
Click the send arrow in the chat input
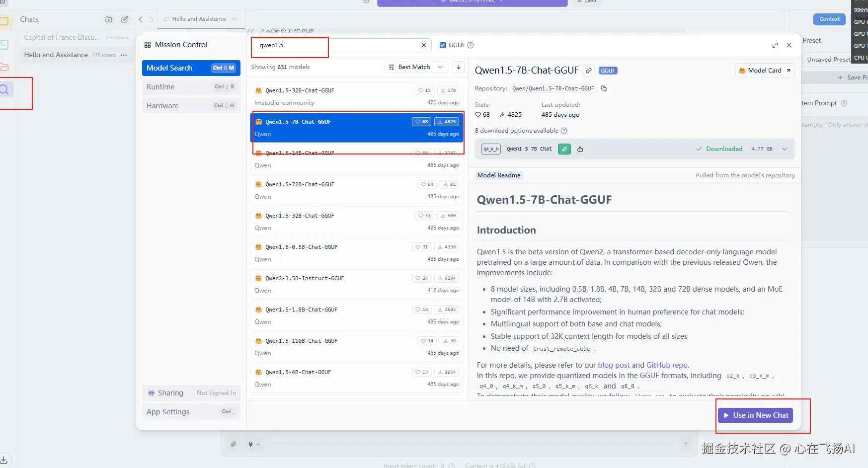pos(686,444)
